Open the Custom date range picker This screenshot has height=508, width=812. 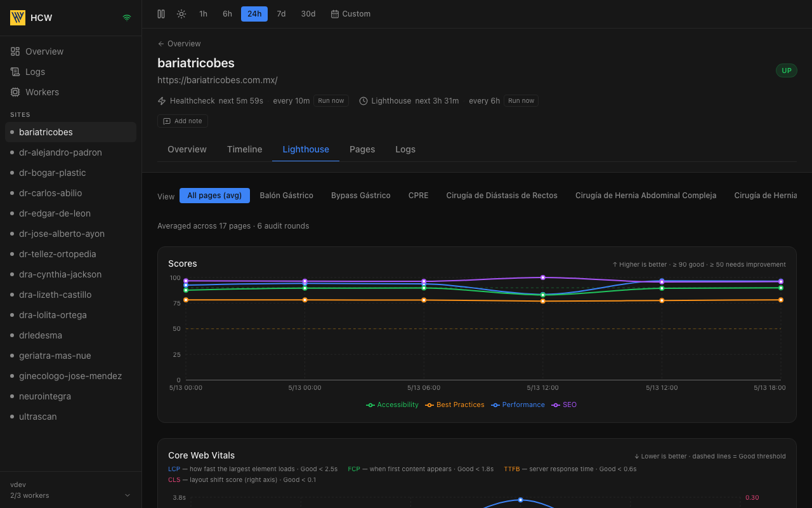[351, 14]
